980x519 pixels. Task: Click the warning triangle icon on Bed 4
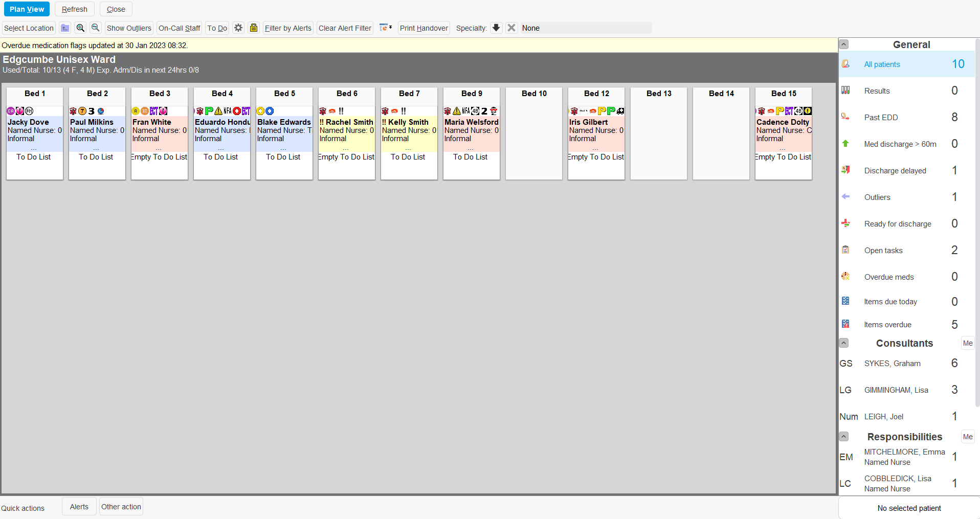pyautogui.click(x=218, y=111)
